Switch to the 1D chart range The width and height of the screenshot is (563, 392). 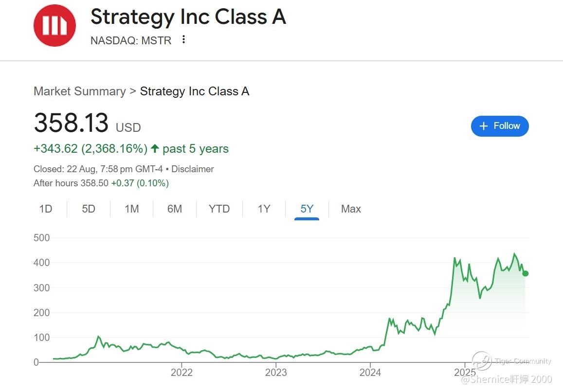click(x=46, y=209)
